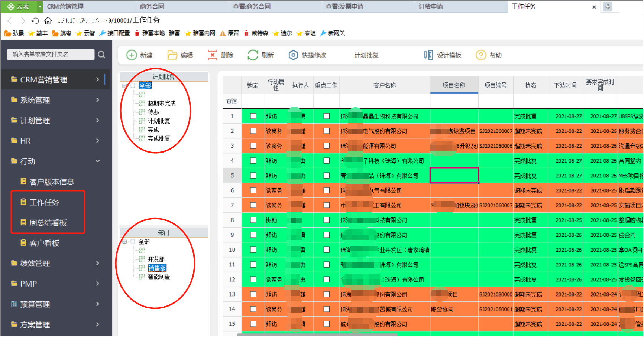Screen dimensions: 644x337
Task: Expand the PMP sidebar section
Action: click(x=97, y=284)
